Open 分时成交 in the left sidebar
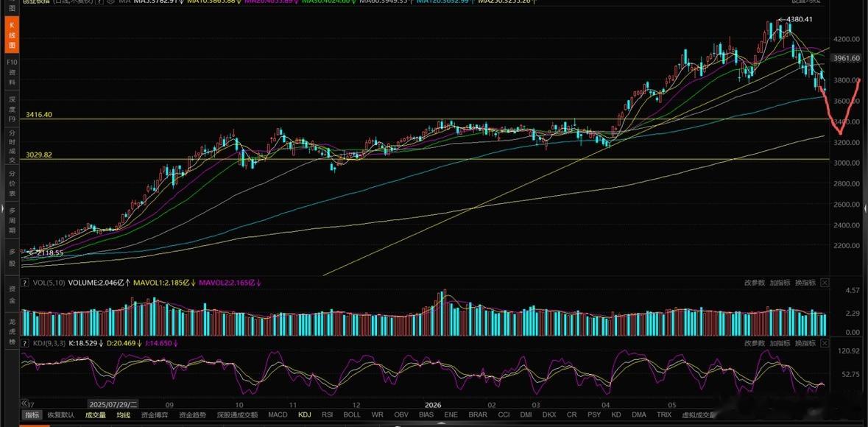 click(13, 147)
